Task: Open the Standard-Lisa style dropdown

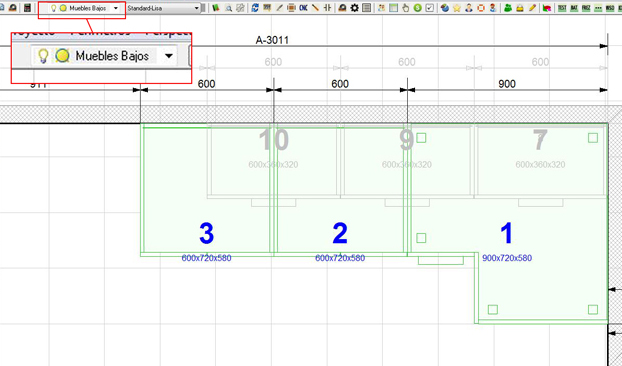Action: click(x=163, y=8)
